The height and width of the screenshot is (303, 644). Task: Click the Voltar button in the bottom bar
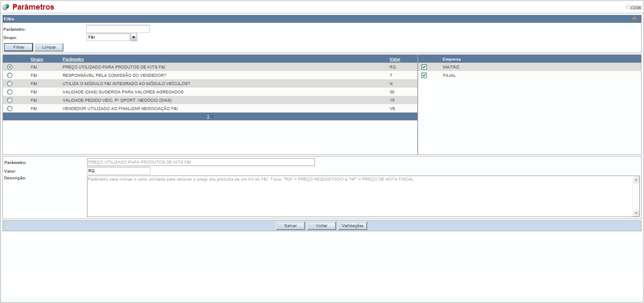(x=322, y=226)
